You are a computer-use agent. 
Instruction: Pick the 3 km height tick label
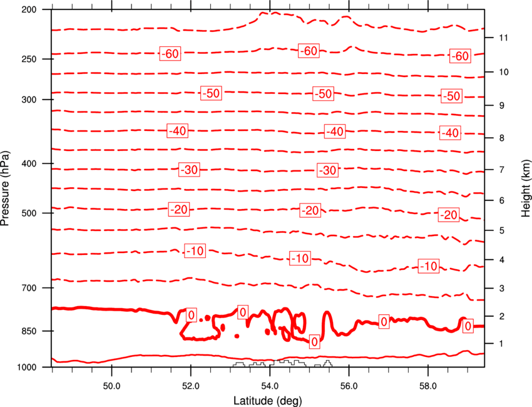coord(502,289)
